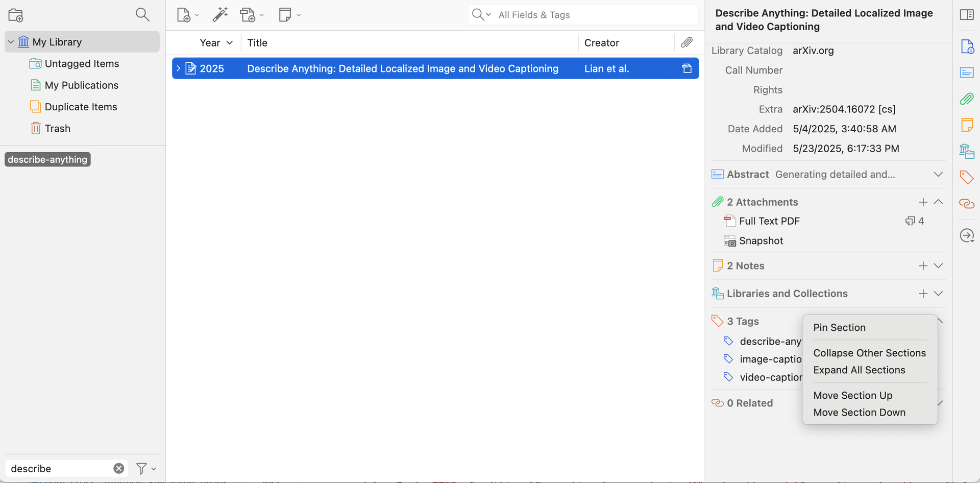Toggle the item pane layout icon
This screenshot has width=980, height=483.
coord(966,15)
